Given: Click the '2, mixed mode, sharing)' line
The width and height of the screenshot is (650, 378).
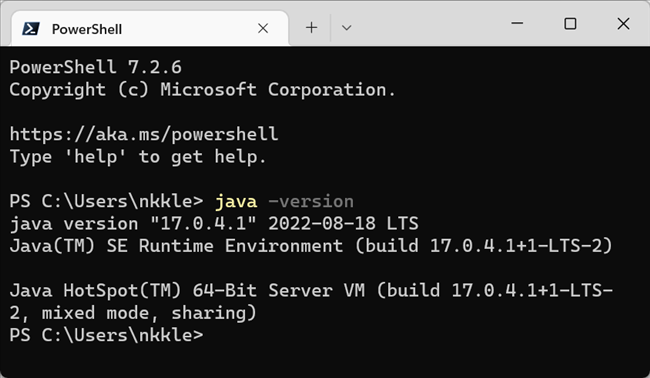Looking at the screenshot, I should (133, 313).
